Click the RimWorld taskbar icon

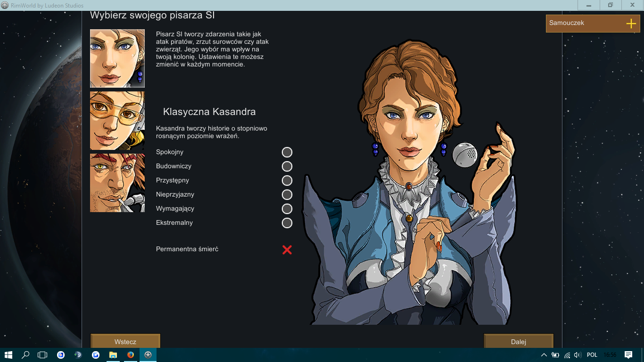coord(148,355)
